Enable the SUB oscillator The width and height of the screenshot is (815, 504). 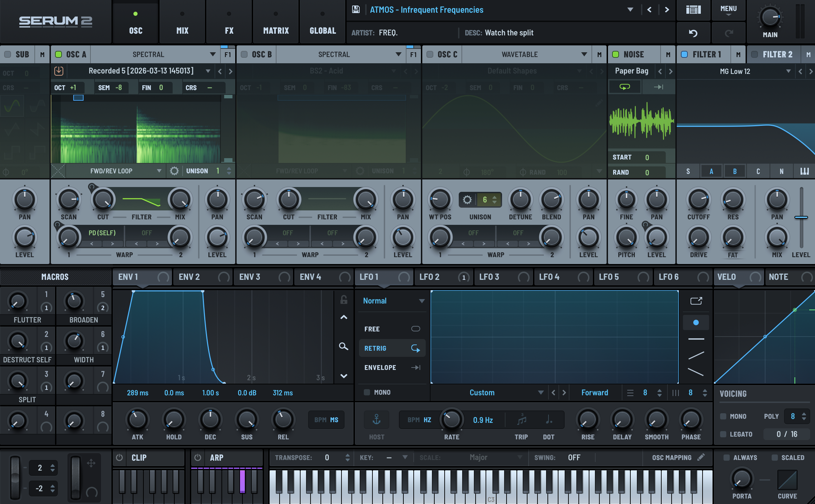(x=8, y=54)
